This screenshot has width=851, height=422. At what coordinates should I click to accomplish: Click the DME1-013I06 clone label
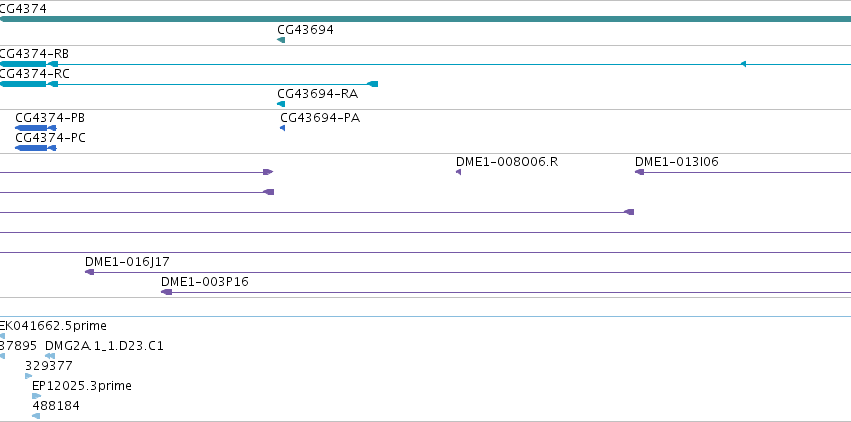[x=677, y=162]
